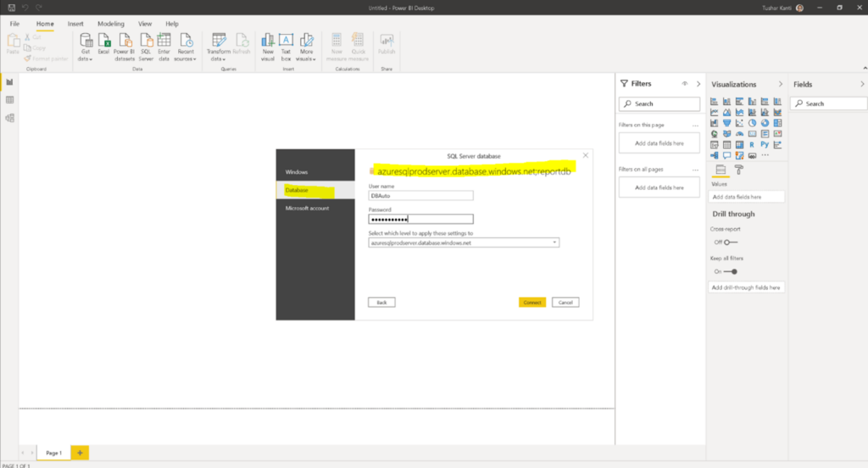
Task: Click the Fields pane Search box
Action: tap(829, 103)
